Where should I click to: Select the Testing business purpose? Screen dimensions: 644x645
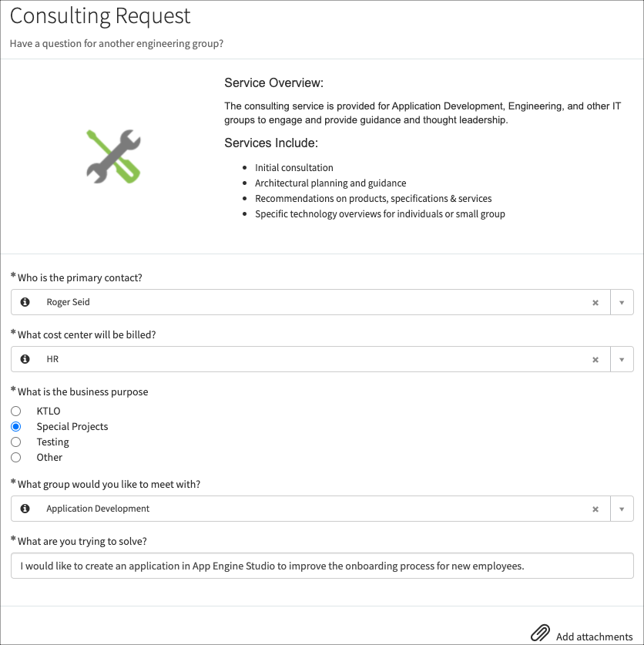pos(15,442)
